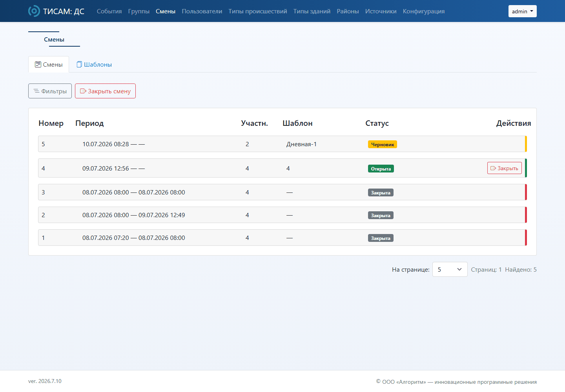This screenshot has height=392, width=565.
Task: Click the green Открыта status badge
Action: (x=381, y=169)
